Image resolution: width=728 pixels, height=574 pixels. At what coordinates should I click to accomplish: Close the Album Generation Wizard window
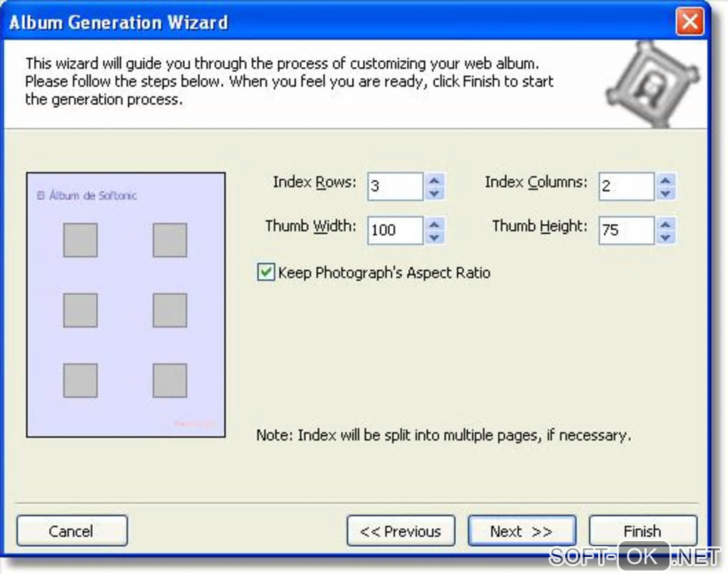689,21
